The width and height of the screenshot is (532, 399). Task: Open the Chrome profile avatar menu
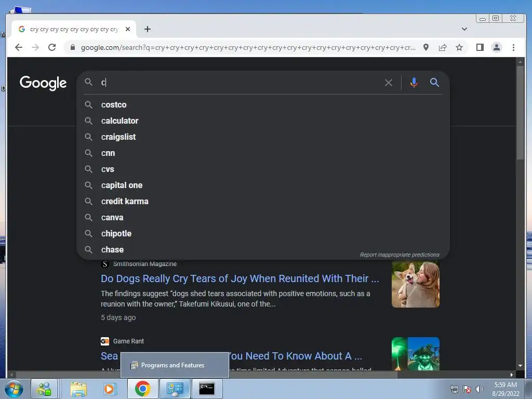[x=496, y=47]
